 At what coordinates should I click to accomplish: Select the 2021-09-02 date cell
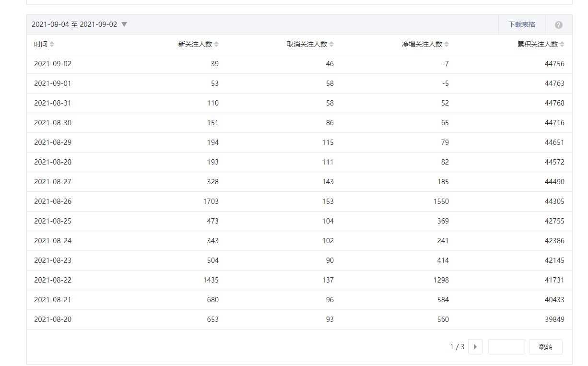pos(53,64)
